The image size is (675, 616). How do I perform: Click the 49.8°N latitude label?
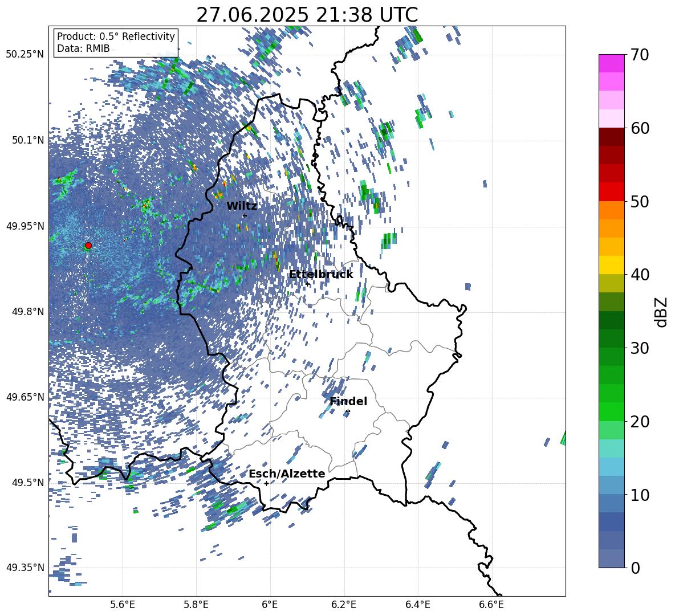point(27,312)
